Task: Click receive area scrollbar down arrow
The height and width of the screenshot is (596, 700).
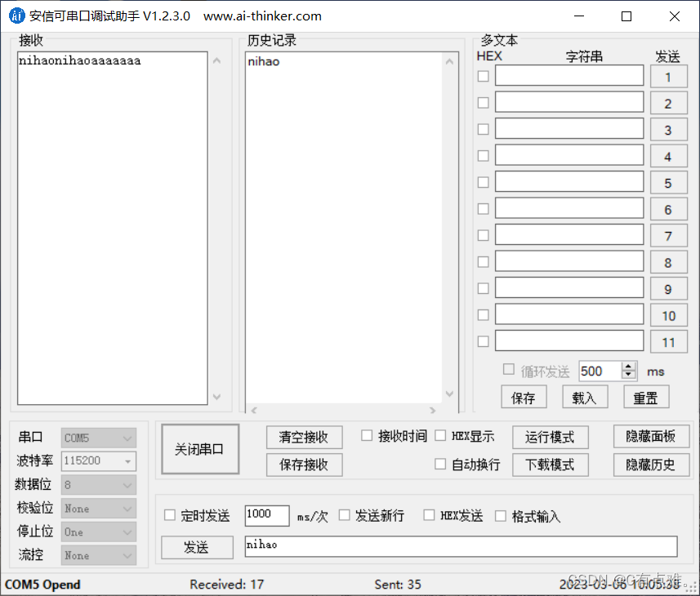Action: tap(217, 397)
